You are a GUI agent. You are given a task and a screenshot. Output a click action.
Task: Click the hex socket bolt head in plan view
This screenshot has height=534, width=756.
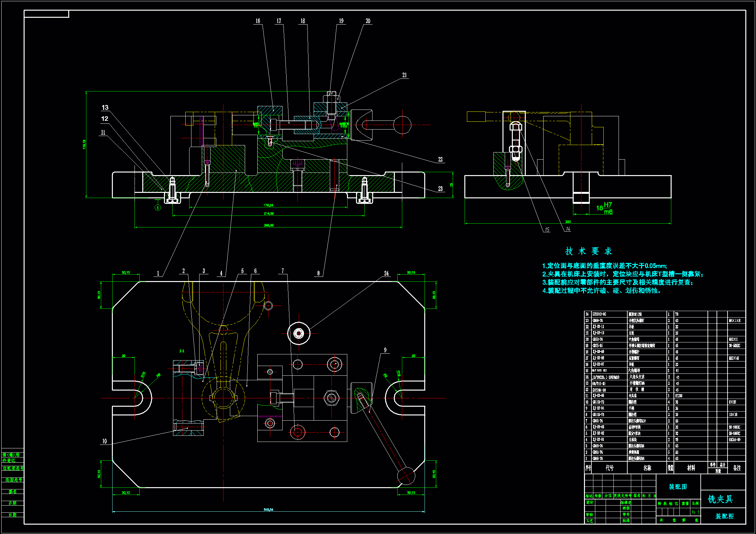(x=299, y=334)
